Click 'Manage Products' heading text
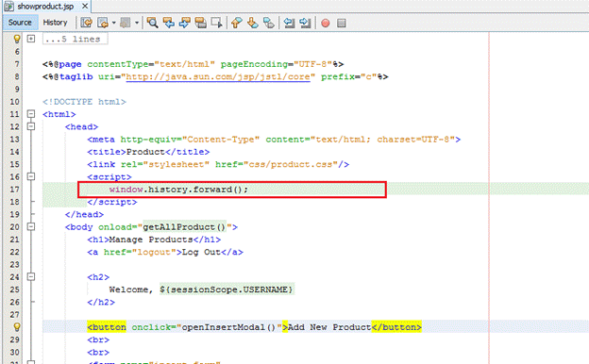This screenshot has height=364, width=589. pyautogui.click(x=151, y=240)
